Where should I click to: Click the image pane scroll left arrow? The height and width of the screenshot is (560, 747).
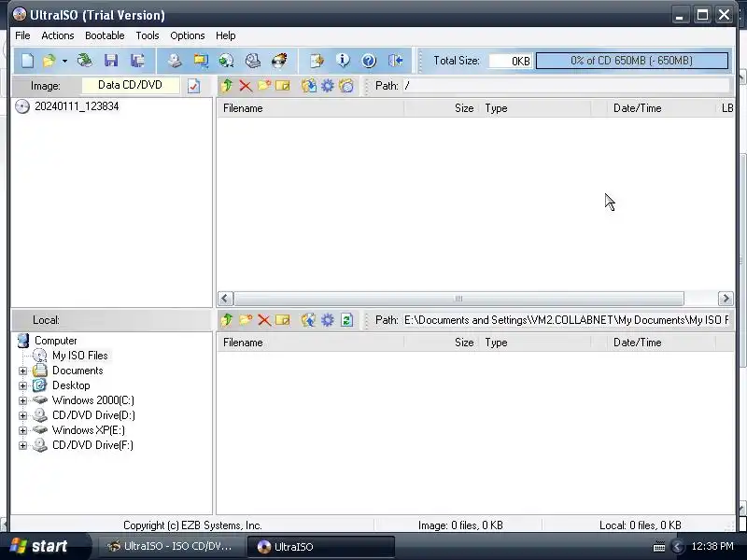pyautogui.click(x=225, y=299)
